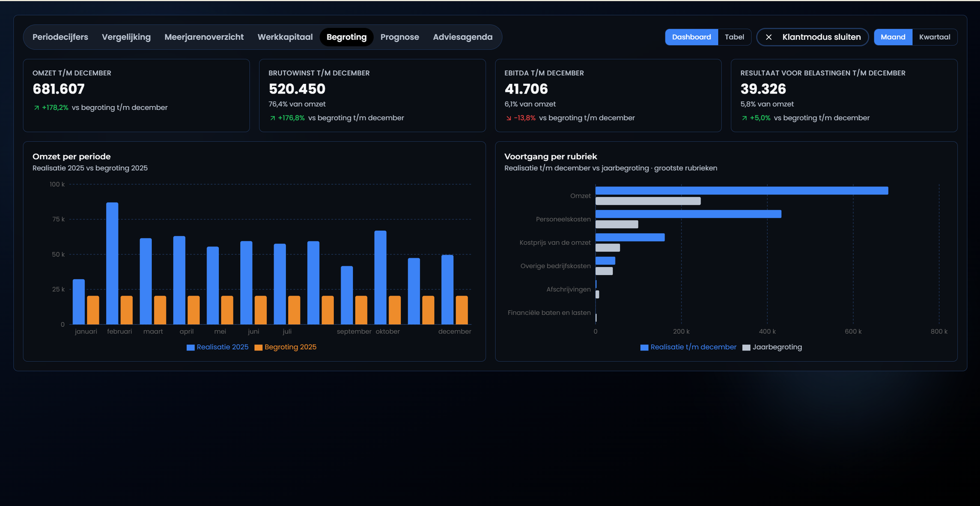The image size is (980, 506).
Task: Click the februari realisatie bar
Action: (x=112, y=264)
